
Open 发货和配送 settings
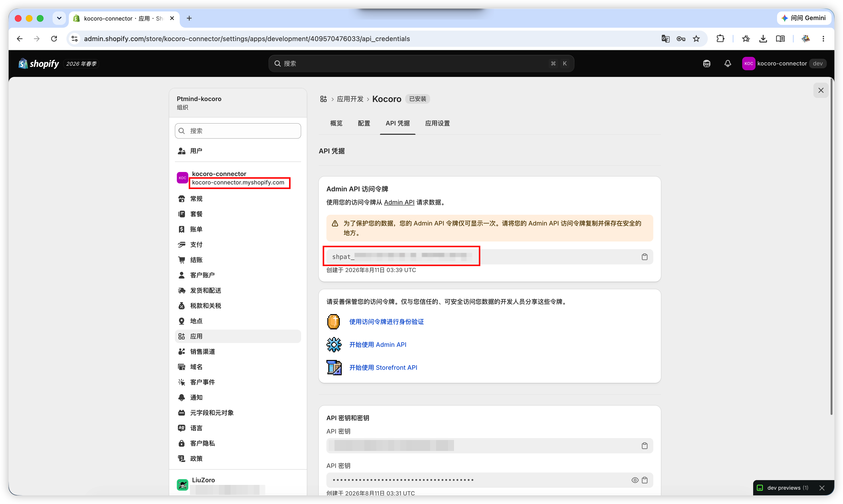click(238, 290)
